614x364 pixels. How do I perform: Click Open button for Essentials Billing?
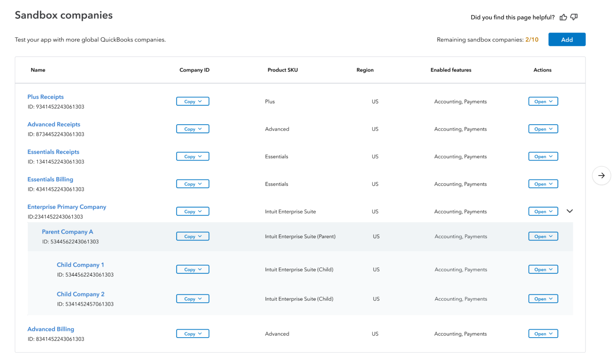(543, 184)
